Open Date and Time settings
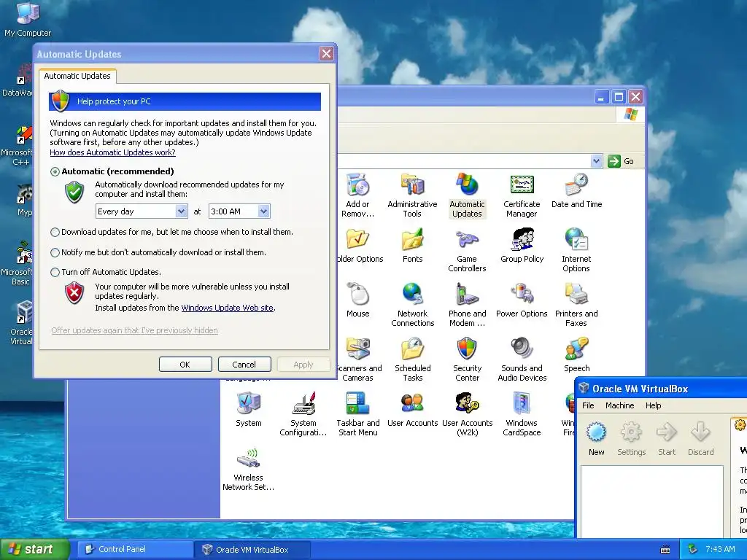Viewport: 747px width, 560px height. click(576, 192)
